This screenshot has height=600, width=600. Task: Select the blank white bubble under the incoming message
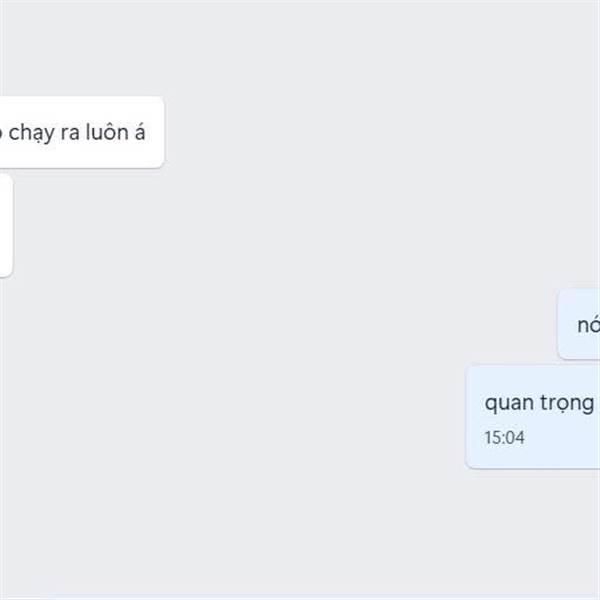point(6,225)
